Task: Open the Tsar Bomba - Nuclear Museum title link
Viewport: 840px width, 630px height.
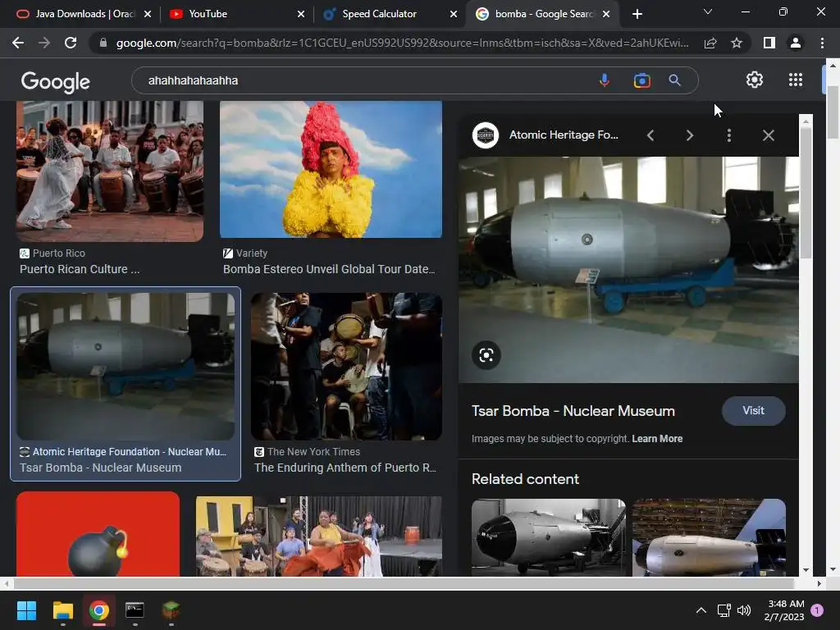Action: tap(573, 411)
